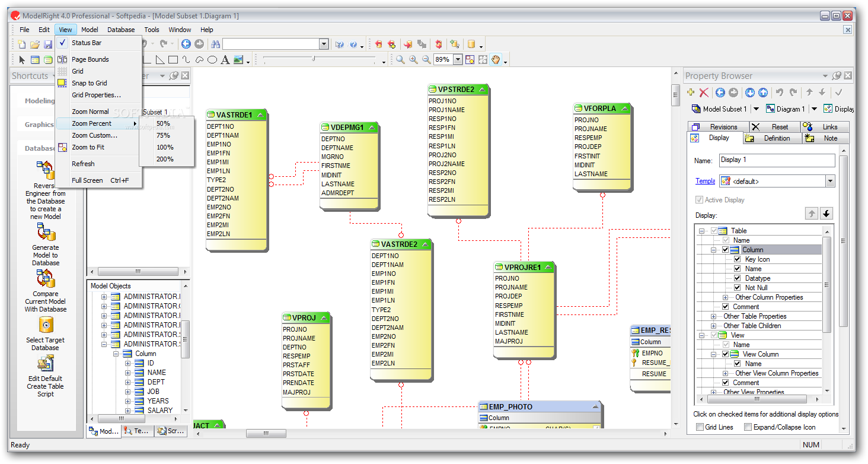
Task: Open the zoom percentage 89% dropdown
Action: click(x=458, y=60)
